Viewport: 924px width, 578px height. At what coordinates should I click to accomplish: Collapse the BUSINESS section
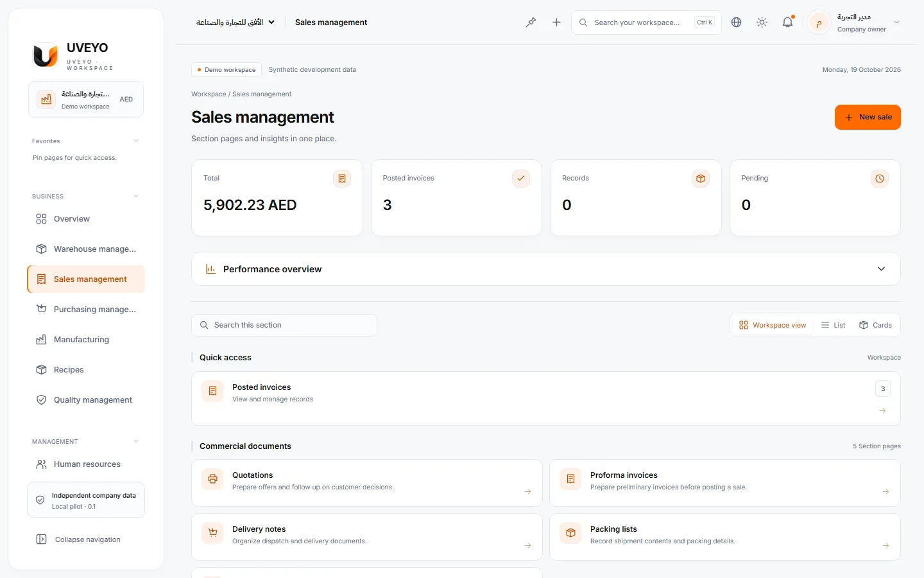pos(136,197)
